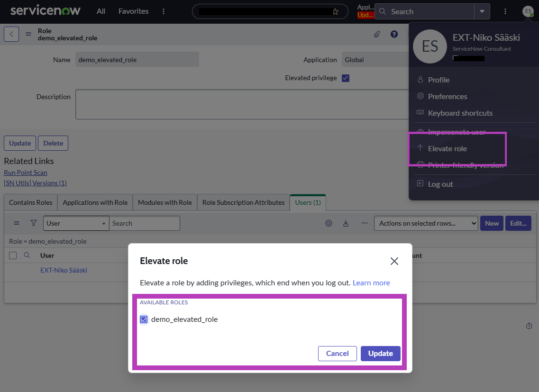Click the help question mark icon
This screenshot has width=539, height=392.
[x=394, y=34]
